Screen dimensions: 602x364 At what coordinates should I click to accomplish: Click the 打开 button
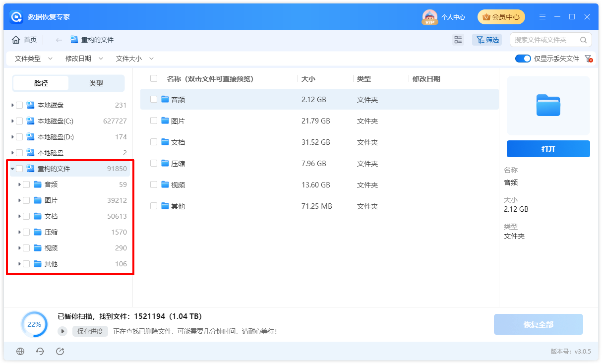[x=548, y=149]
